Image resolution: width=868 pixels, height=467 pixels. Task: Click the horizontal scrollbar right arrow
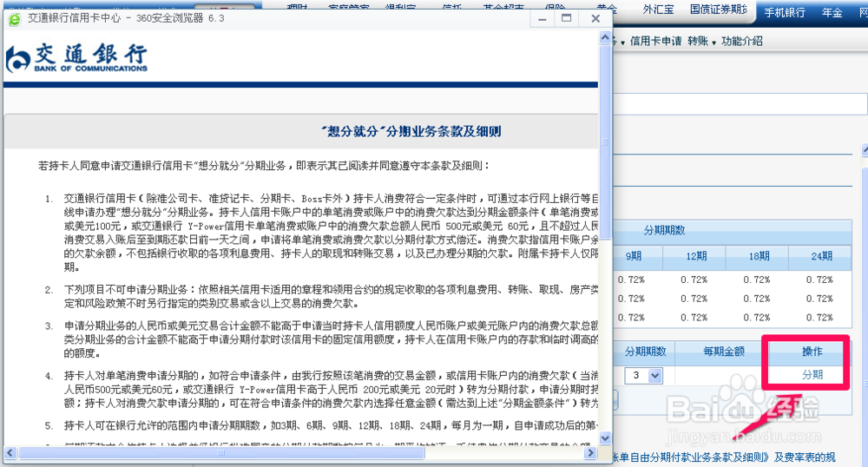(x=590, y=452)
